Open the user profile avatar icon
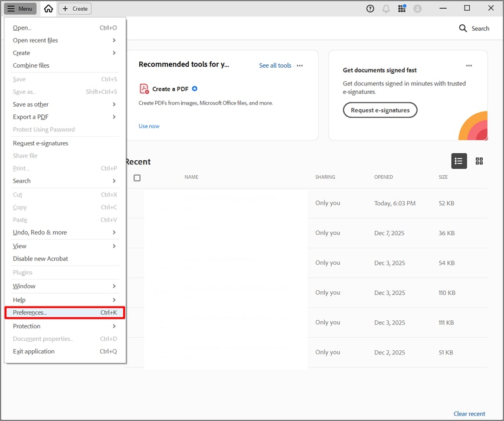The width and height of the screenshot is (504, 421). tap(417, 9)
